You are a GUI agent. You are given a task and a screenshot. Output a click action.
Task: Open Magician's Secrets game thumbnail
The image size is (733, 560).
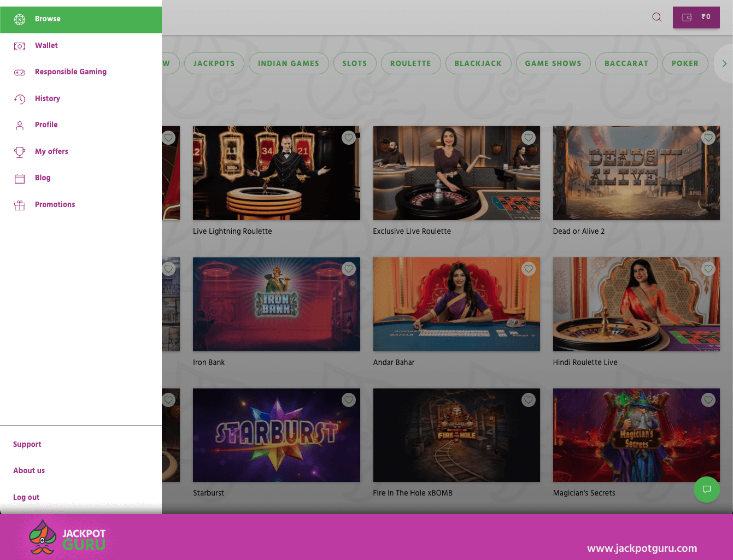point(636,435)
